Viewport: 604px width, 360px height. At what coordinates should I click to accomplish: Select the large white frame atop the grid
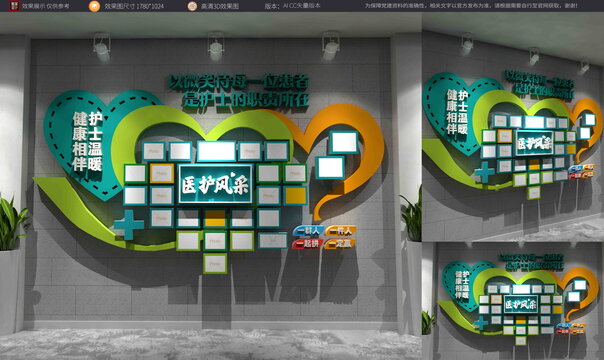point(216,151)
